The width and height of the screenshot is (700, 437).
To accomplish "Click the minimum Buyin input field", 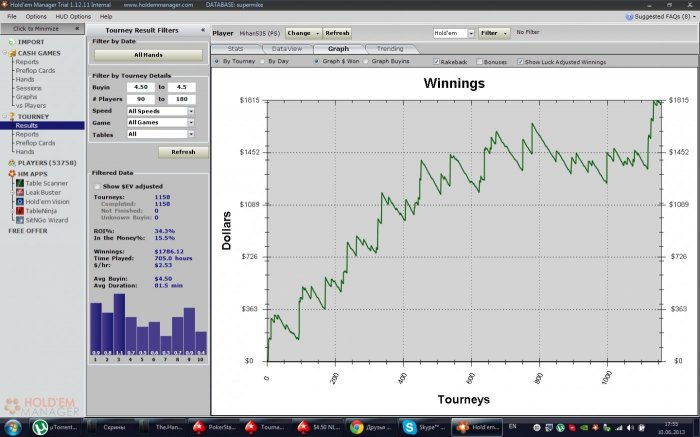I will coord(141,87).
